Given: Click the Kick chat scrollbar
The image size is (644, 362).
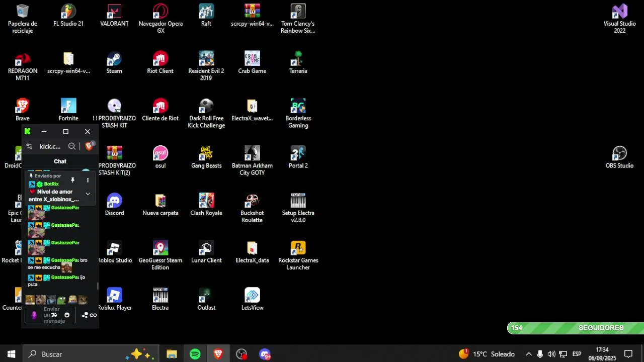Looking at the screenshot, I should pos(97,286).
